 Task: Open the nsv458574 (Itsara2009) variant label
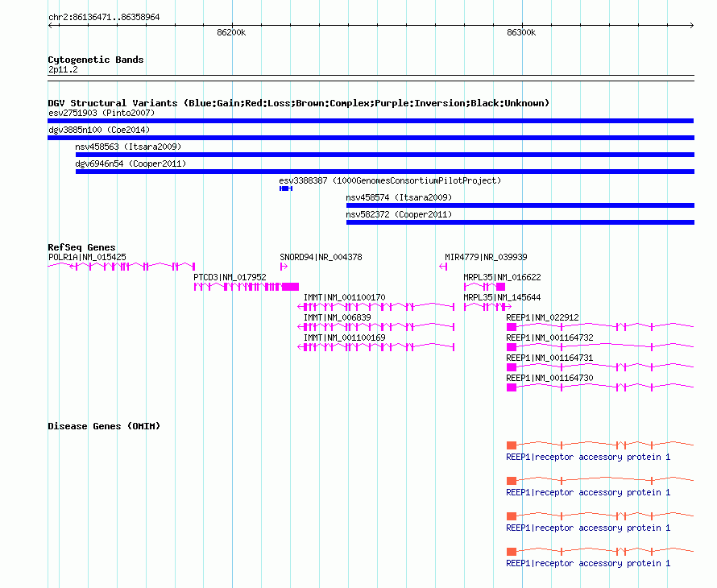399,197
